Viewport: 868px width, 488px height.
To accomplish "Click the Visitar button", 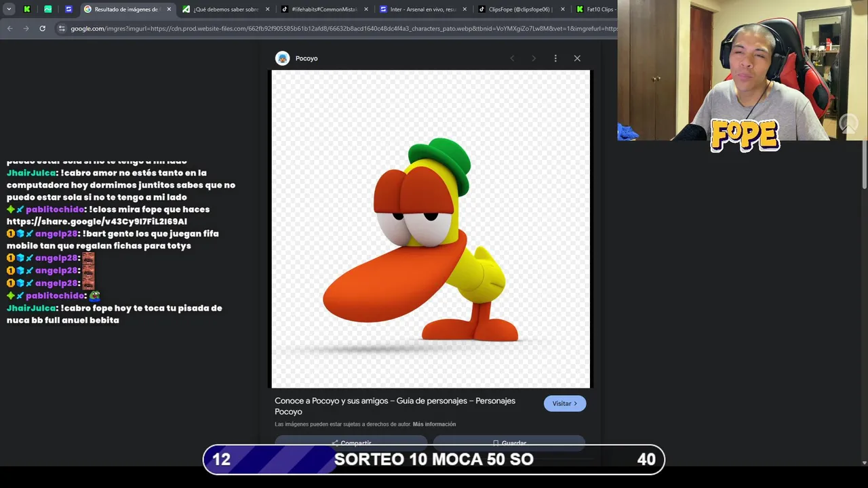I will pos(565,403).
